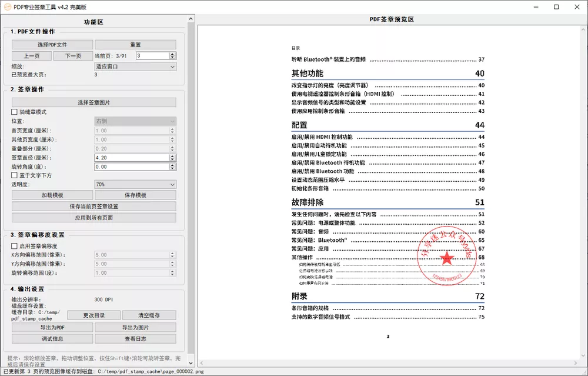
Task: Click the scrollbar of the left function panel
Action: coord(190,177)
